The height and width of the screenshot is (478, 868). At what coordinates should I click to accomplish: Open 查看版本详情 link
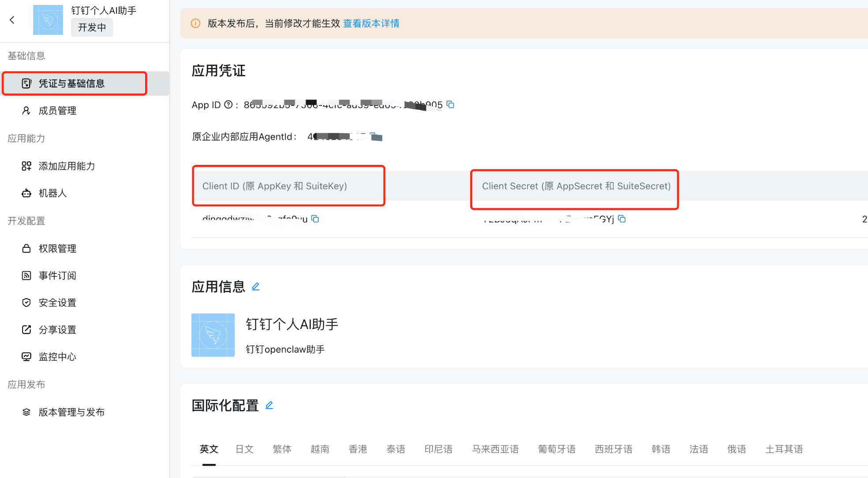(371, 23)
